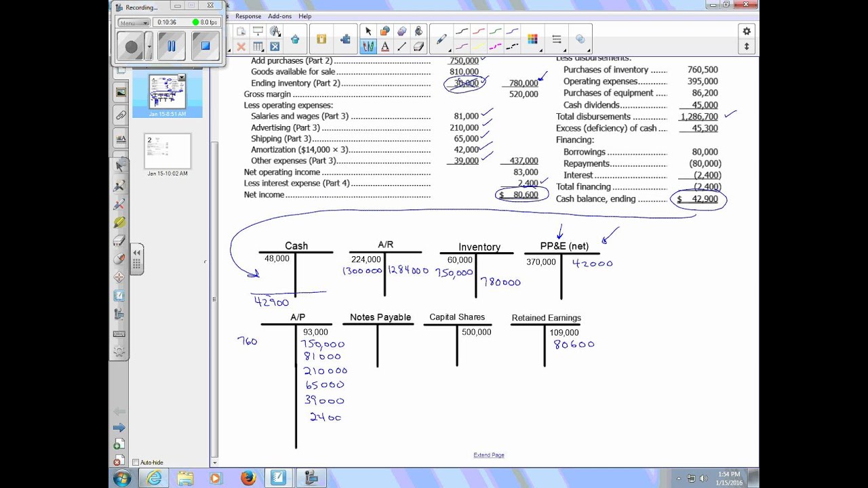The width and height of the screenshot is (868, 488).
Task: Choose the floating toolbar pen tool
Action: pyautogui.click(x=119, y=203)
